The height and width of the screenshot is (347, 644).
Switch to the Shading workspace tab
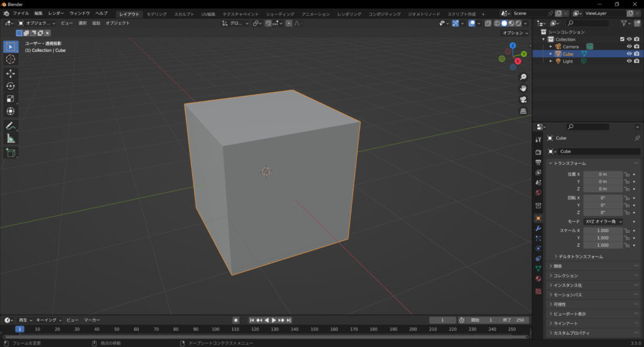[280, 14]
